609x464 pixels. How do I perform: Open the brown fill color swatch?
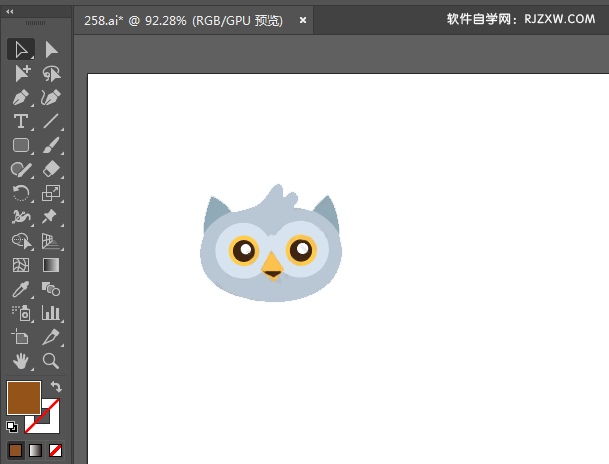(24, 398)
